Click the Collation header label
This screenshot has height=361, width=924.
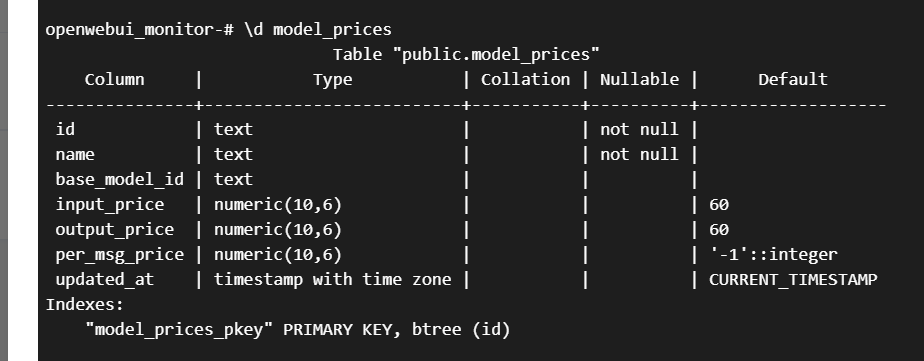coord(525,80)
